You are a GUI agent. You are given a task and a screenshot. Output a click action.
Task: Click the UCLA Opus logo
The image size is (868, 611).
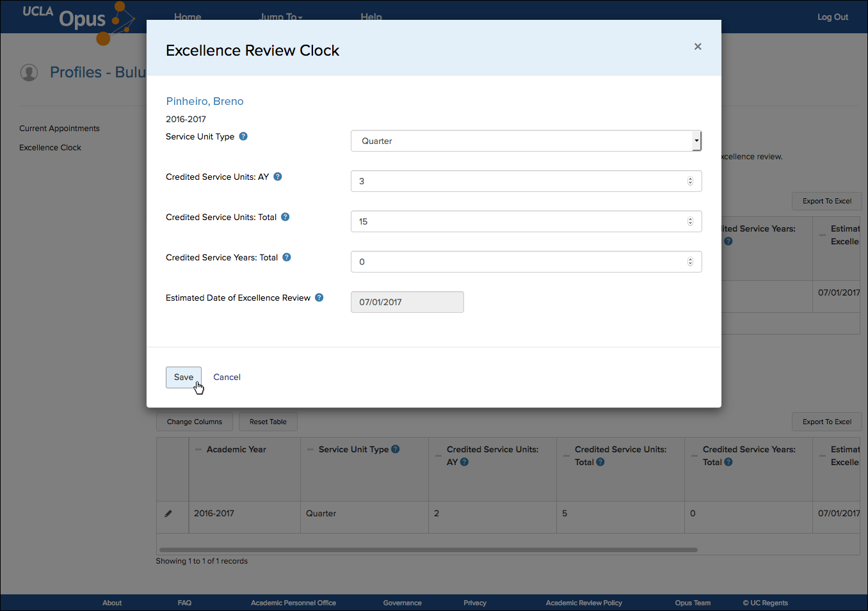79,22
